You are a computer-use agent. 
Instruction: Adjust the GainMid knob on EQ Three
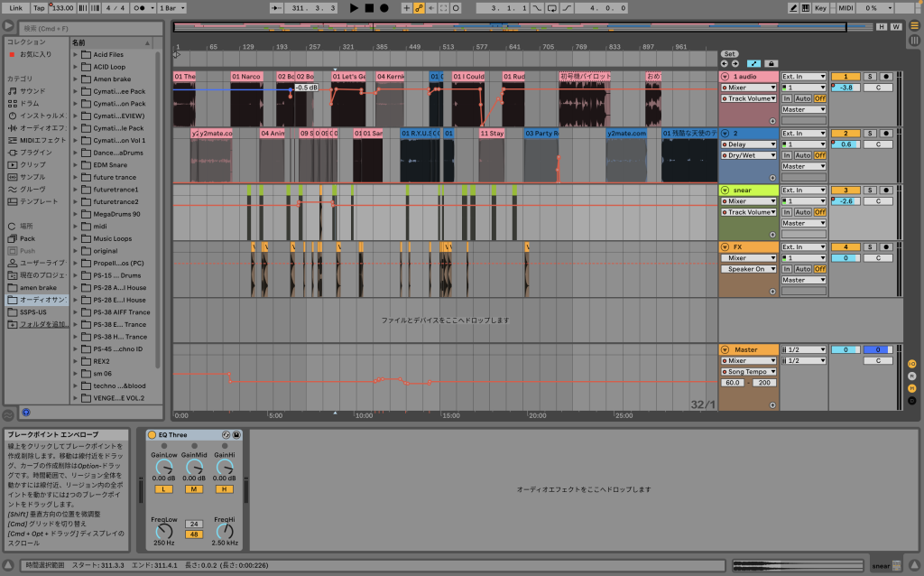pos(194,467)
